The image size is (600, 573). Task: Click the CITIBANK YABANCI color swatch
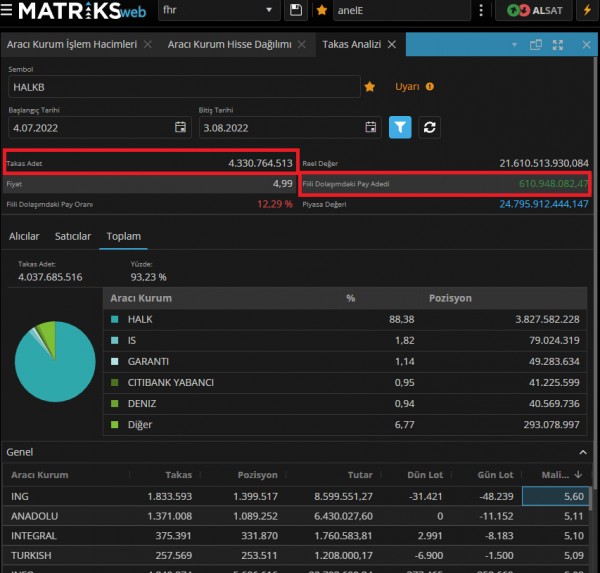(x=114, y=382)
